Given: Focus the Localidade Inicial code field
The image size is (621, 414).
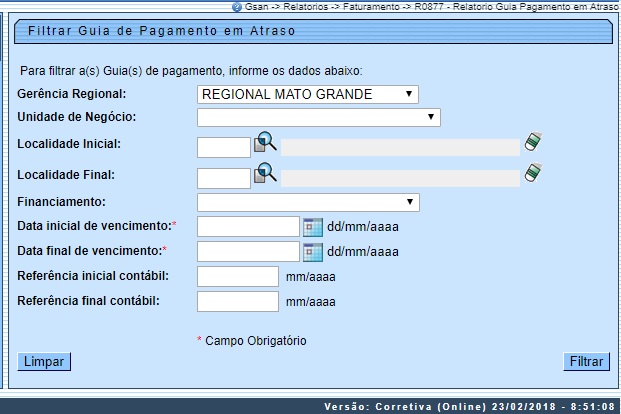Looking at the screenshot, I should tap(224, 147).
